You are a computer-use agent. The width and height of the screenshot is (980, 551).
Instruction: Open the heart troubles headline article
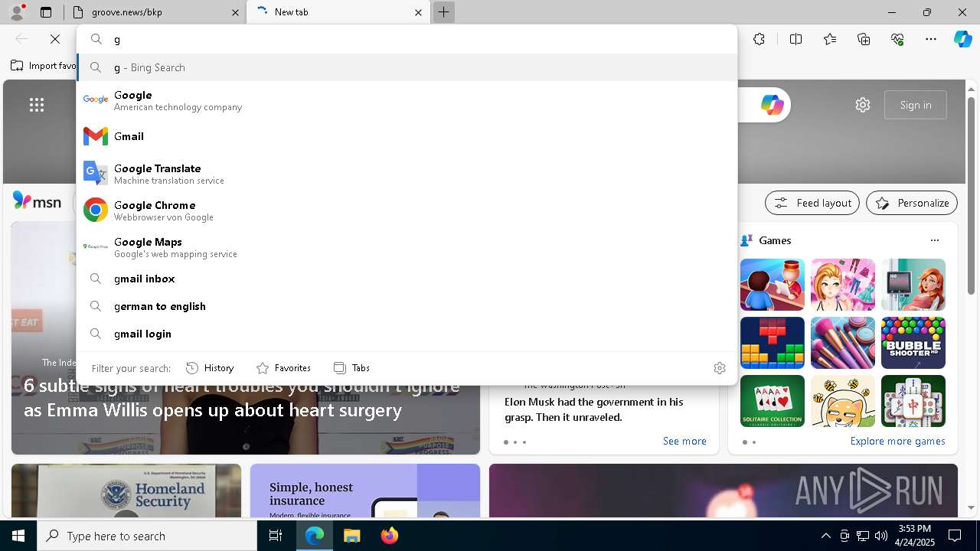click(242, 399)
